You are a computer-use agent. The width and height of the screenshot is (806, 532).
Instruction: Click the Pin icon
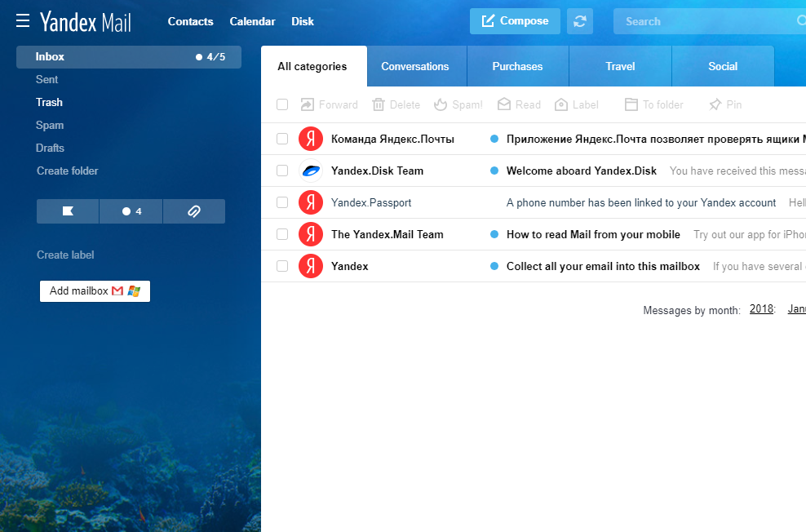pyautogui.click(x=715, y=105)
